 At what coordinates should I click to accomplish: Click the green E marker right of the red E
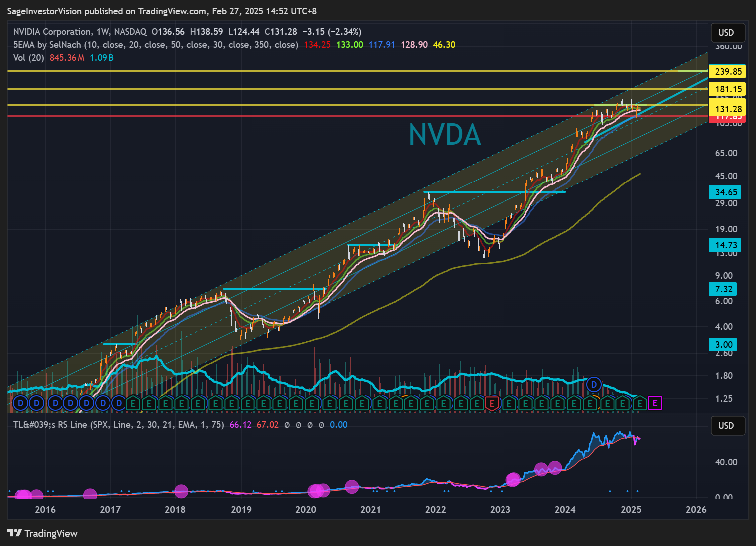(x=509, y=403)
